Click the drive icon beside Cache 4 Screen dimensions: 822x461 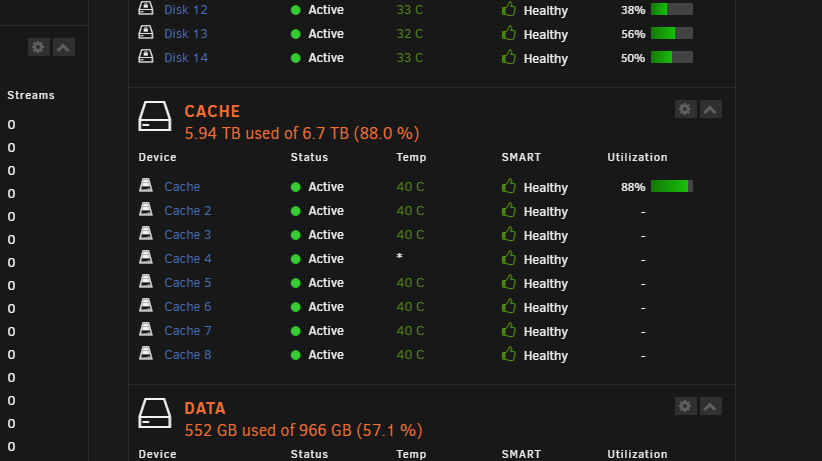click(x=146, y=257)
